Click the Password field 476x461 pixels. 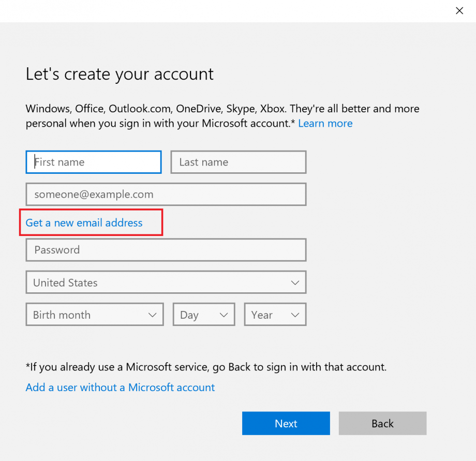(166, 250)
